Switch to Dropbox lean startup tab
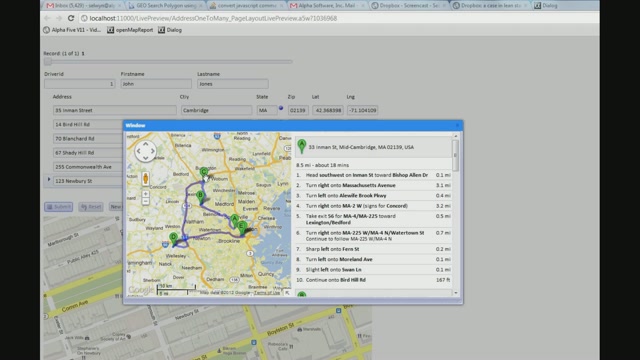This screenshot has width=640, height=360. pos(490,6)
